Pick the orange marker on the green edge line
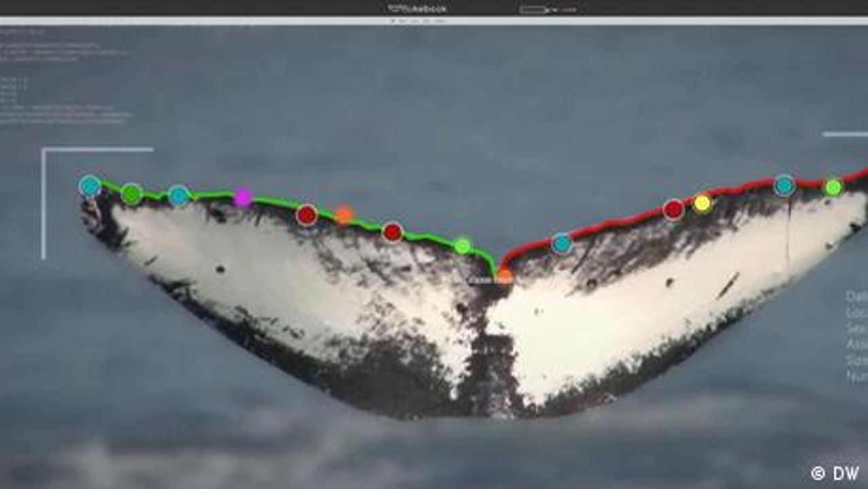The height and width of the screenshot is (489, 868). tap(344, 214)
